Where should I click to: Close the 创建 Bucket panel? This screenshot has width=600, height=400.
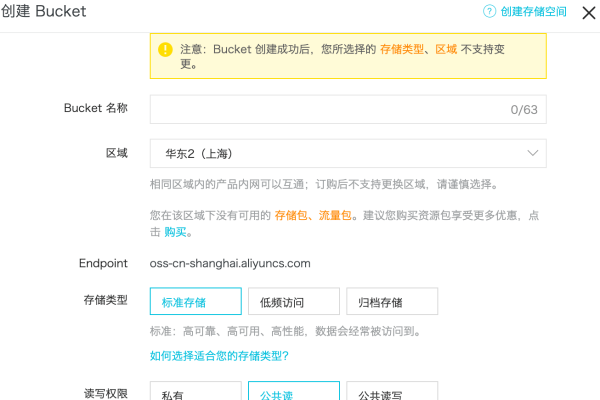[583, 12]
